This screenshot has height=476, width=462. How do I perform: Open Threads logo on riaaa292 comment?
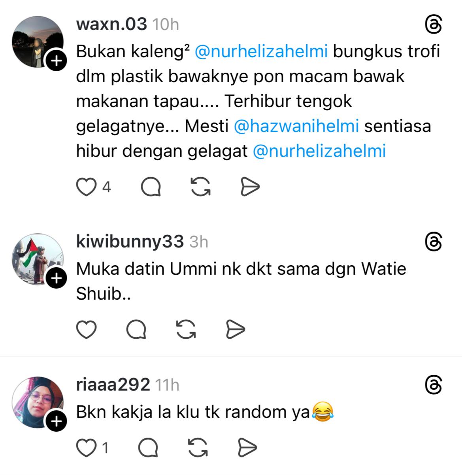433,385
